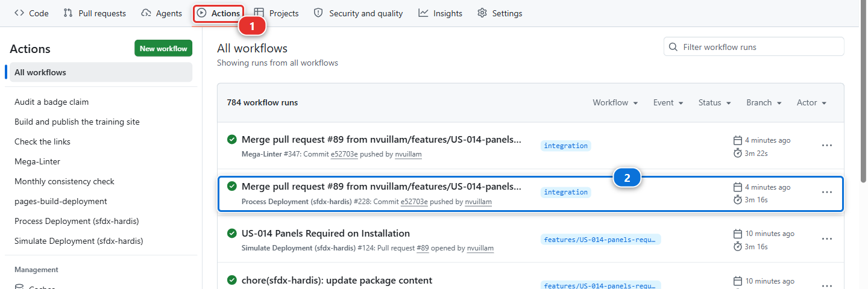Expand the Workflow filter dropdown
Screen dimensions: 868x289
615,103
